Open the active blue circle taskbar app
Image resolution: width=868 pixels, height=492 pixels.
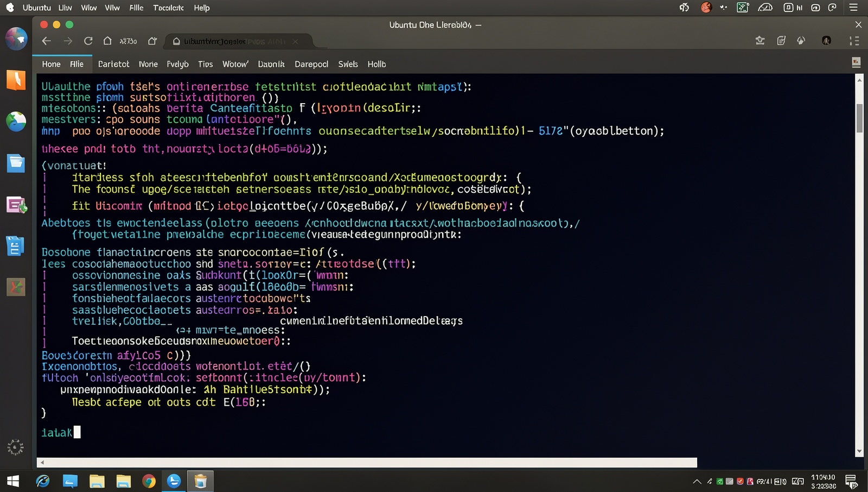click(x=174, y=481)
